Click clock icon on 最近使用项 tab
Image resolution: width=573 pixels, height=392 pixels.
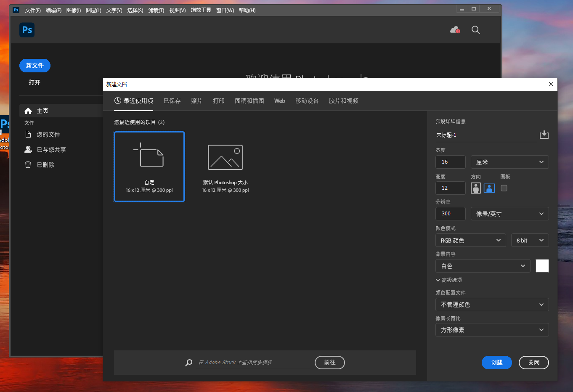coord(118,101)
